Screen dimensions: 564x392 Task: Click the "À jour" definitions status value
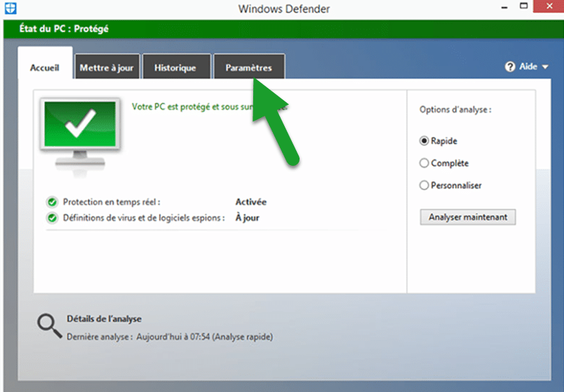coord(247,218)
